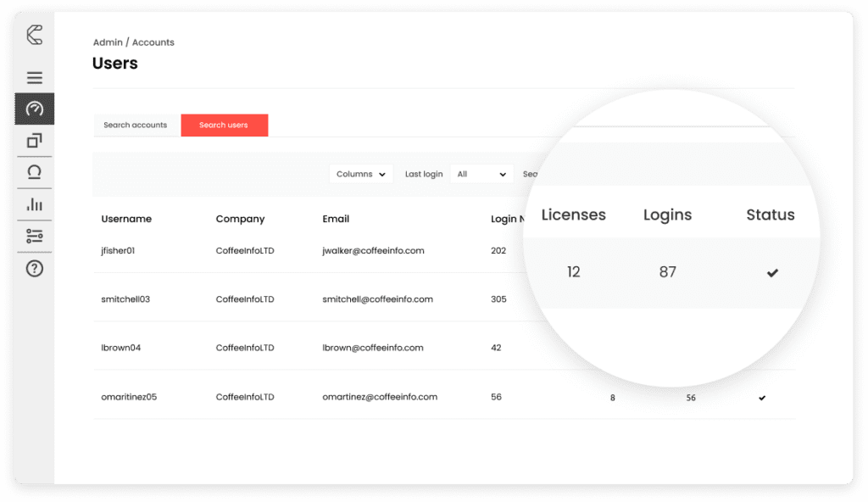Viewport: 868px width, 502px height.
Task: Click the Email column header
Action: pos(336,219)
